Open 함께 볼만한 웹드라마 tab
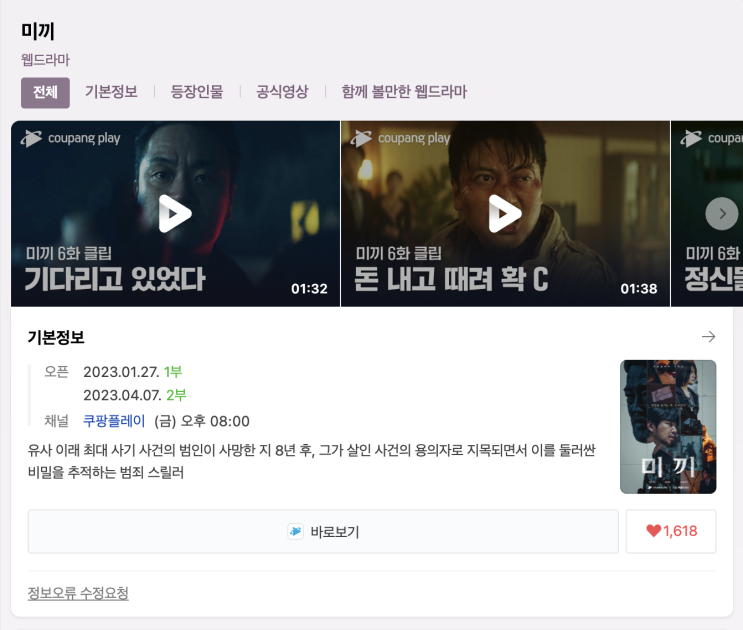This screenshot has width=743, height=630. [404, 91]
